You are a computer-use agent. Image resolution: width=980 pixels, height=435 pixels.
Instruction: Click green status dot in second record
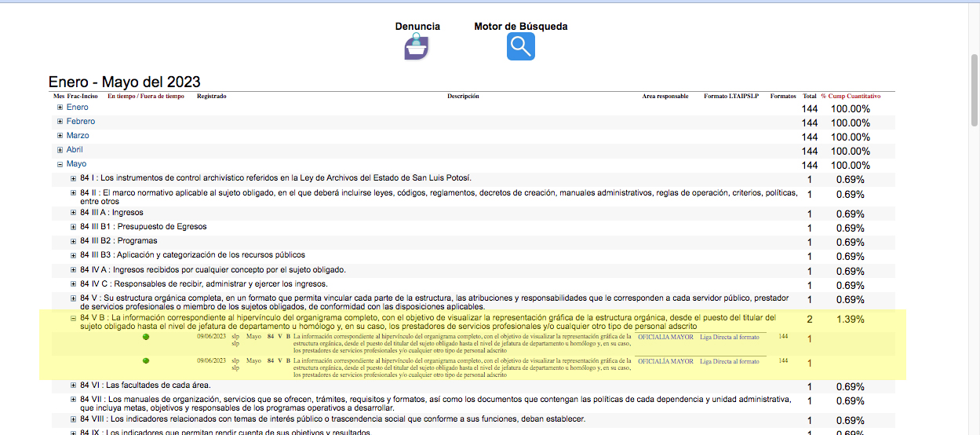pos(146,360)
